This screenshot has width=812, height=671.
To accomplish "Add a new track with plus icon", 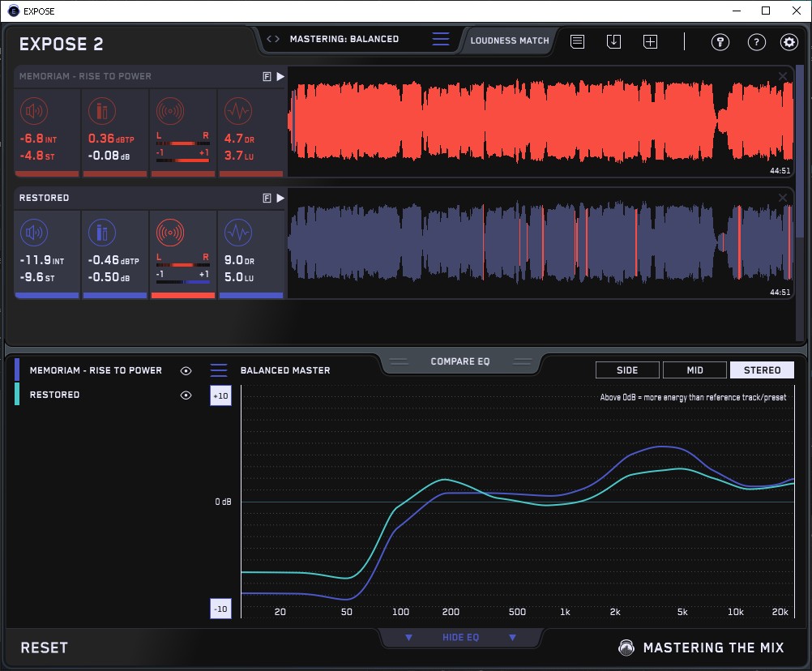I will point(650,41).
